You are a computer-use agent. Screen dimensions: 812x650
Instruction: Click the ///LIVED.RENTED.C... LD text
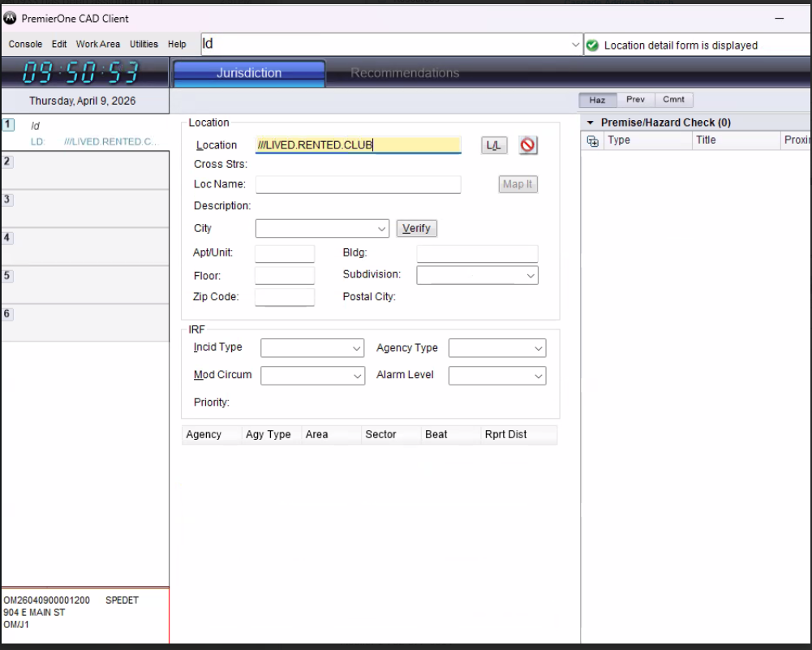click(111, 142)
